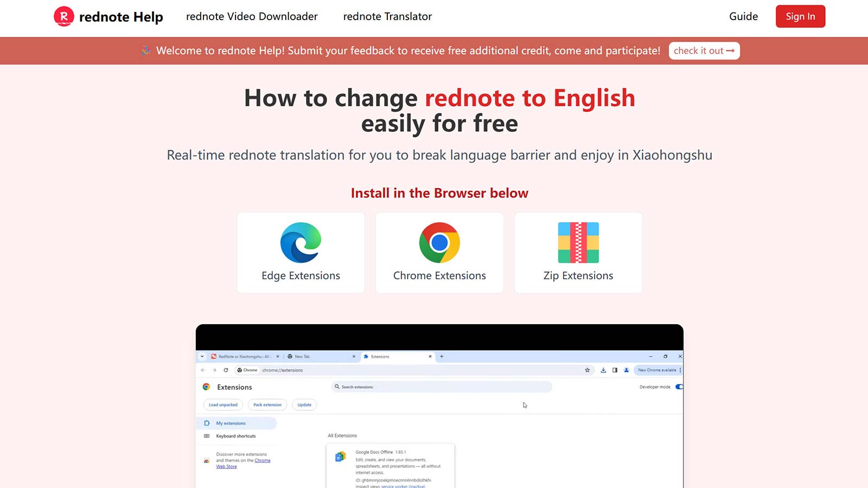This screenshot has width=868, height=488.
Task: In the video, click the All Extensions heading
Action: tap(342, 435)
